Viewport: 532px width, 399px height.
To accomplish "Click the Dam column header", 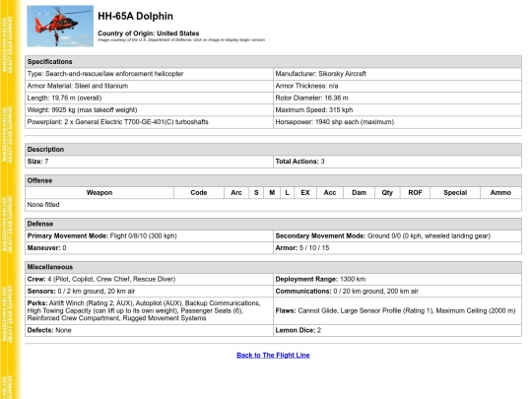I will [x=359, y=193].
